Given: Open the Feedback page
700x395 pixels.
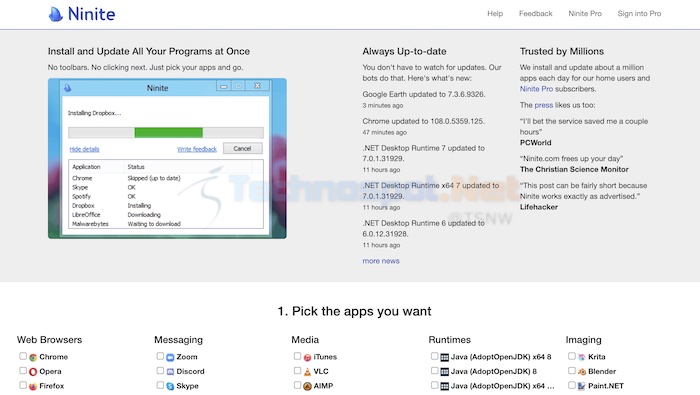Looking at the screenshot, I should pos(535,14).
